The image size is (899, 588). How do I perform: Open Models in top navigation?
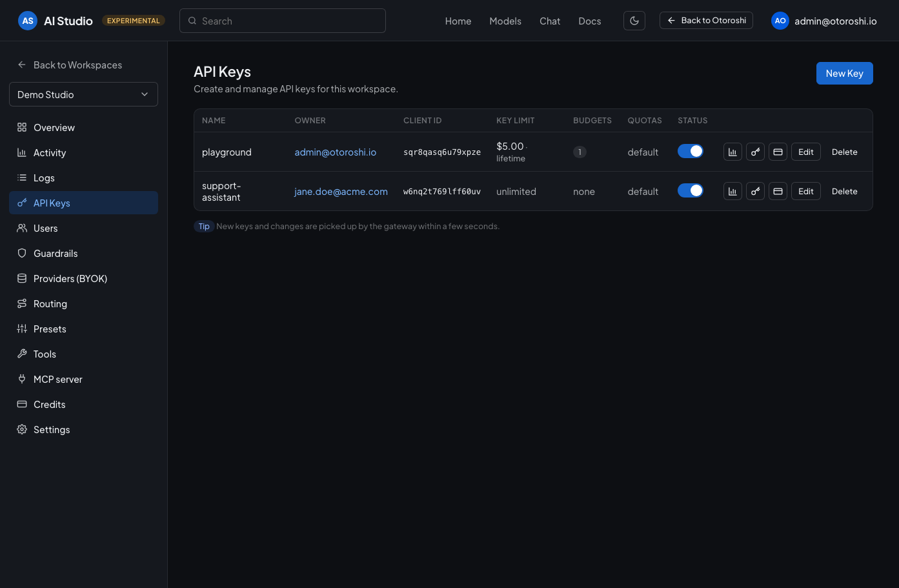coord(505,21)
